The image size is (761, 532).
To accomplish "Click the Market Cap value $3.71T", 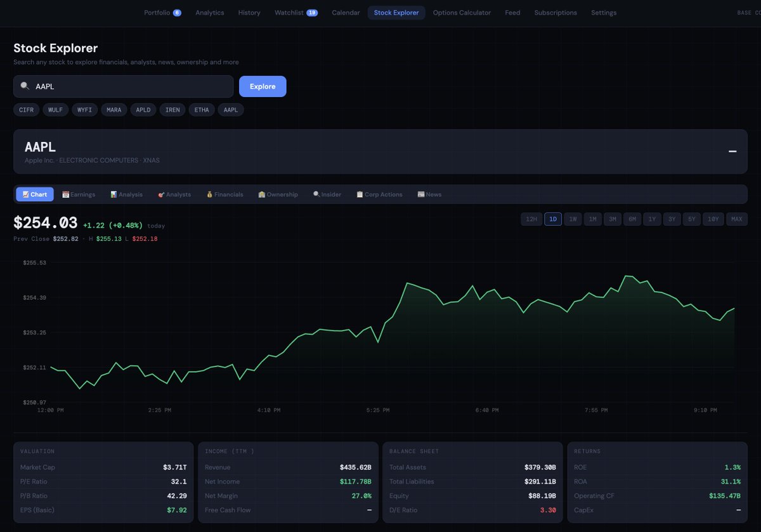I will point(174,467).
